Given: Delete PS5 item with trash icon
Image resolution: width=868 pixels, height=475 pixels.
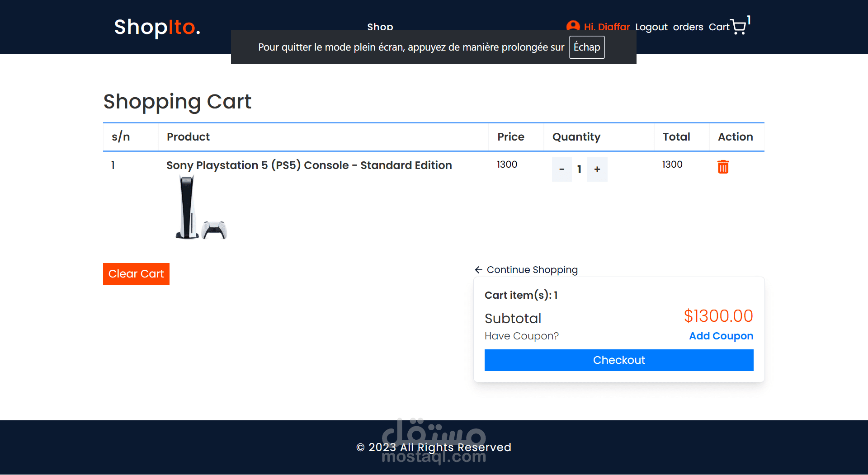Looking at the screenshot, I should 723,167.
